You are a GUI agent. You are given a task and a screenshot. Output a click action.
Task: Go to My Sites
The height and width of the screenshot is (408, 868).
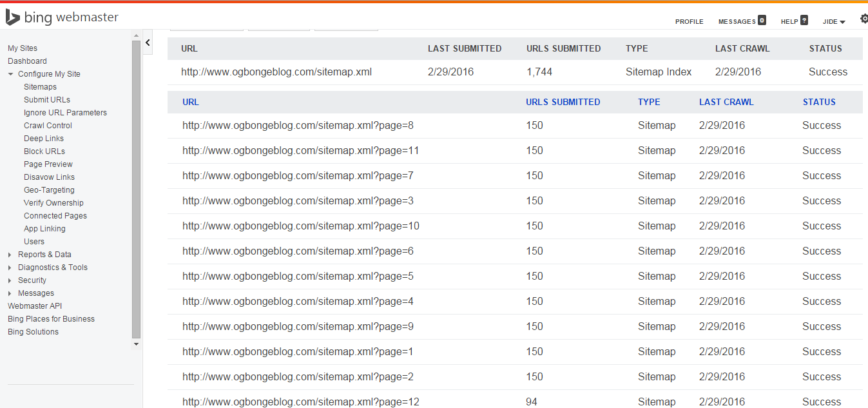(x=23, y=48)
